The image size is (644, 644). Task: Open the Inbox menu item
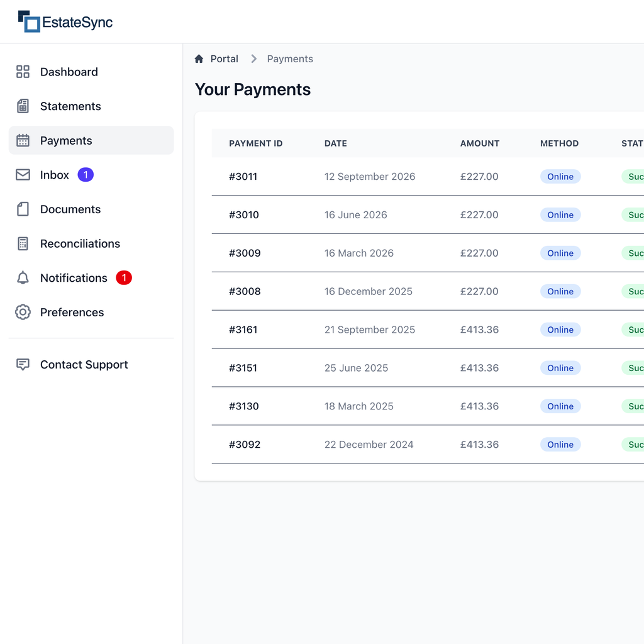tap(91, 175)
